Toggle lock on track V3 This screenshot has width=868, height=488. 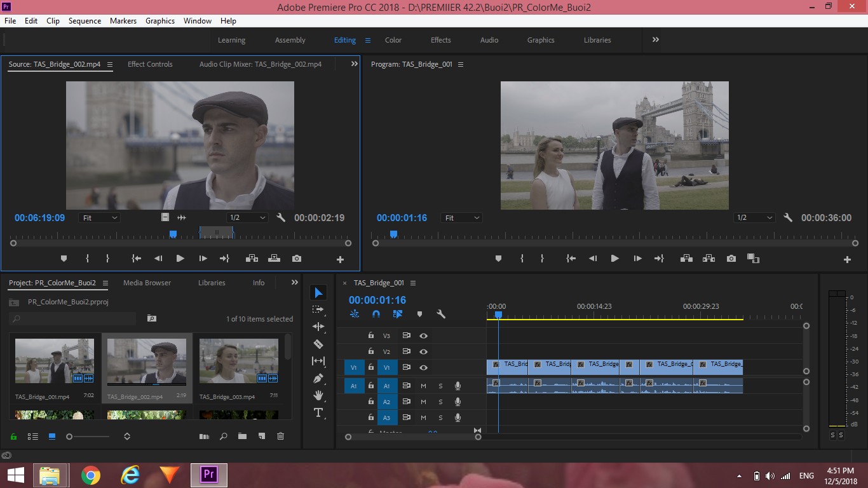371,335
